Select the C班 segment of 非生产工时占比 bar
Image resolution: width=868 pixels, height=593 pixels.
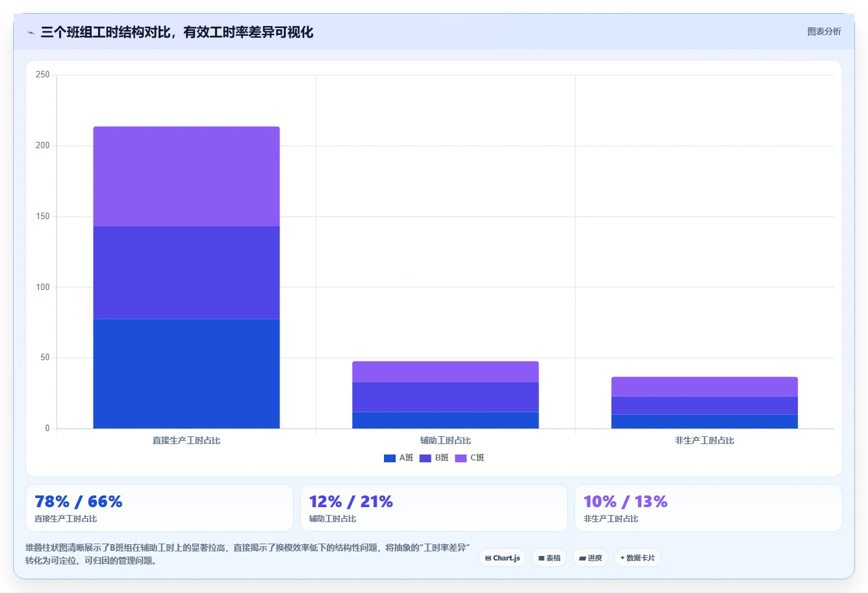pos(704,387)
